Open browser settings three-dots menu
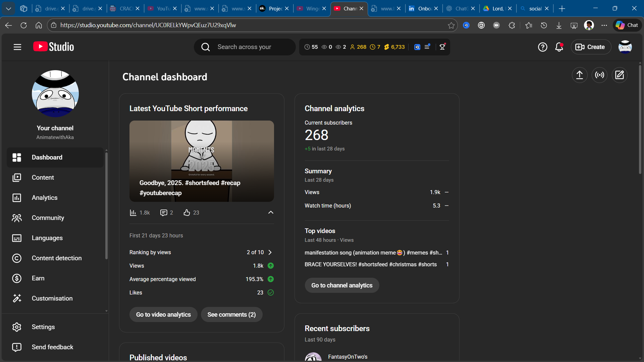 click(604, 25)
